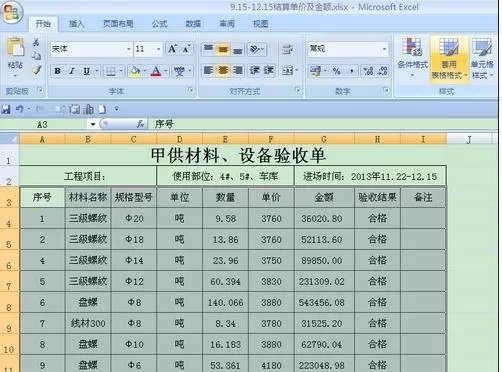Open the number format dropdown 常规
Viewport: 502px width, 372px height.
coord(384,49)
